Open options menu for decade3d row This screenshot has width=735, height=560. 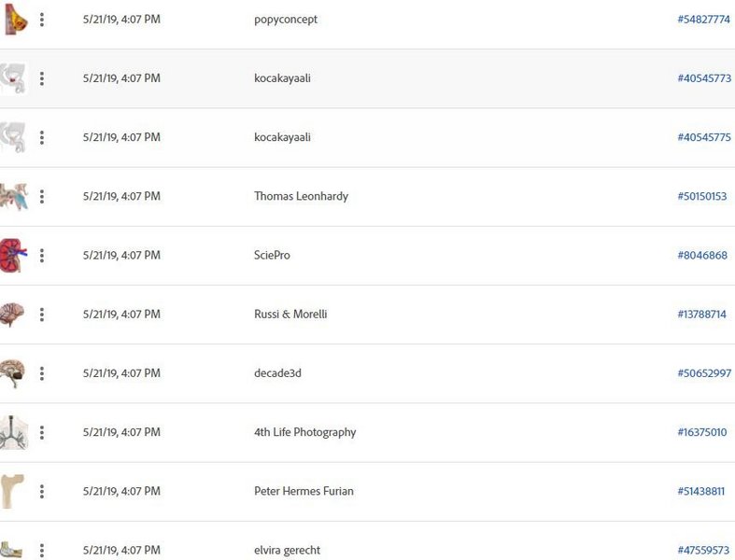click(42, 374)
